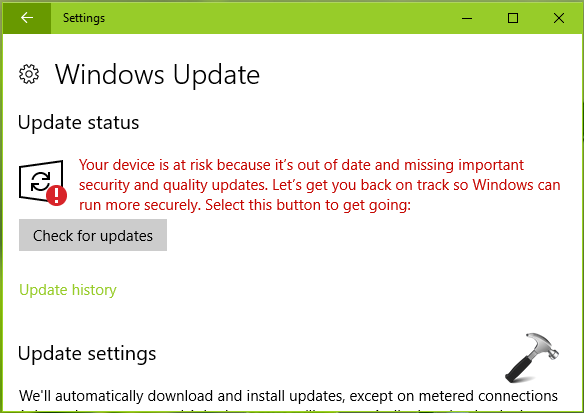The height and width of the screenshot is (413, 584).
Task: Close the Settings window
Action: (x=559, y=18)
